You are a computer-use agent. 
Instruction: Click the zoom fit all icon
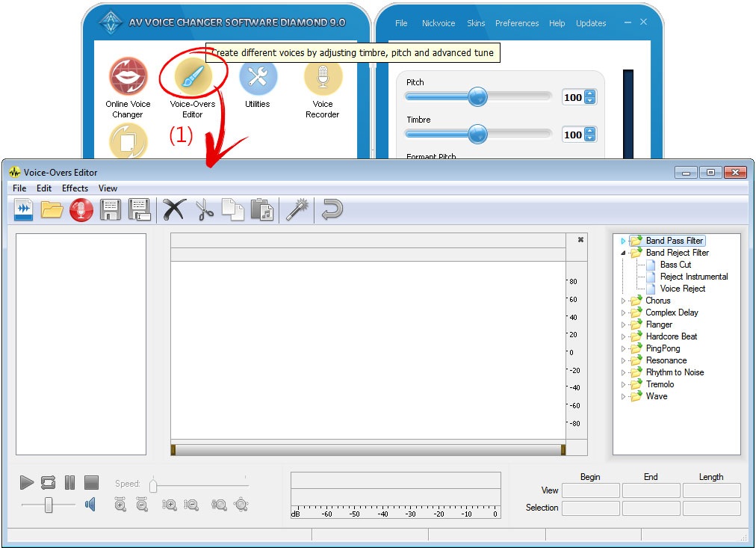point(241,505)
